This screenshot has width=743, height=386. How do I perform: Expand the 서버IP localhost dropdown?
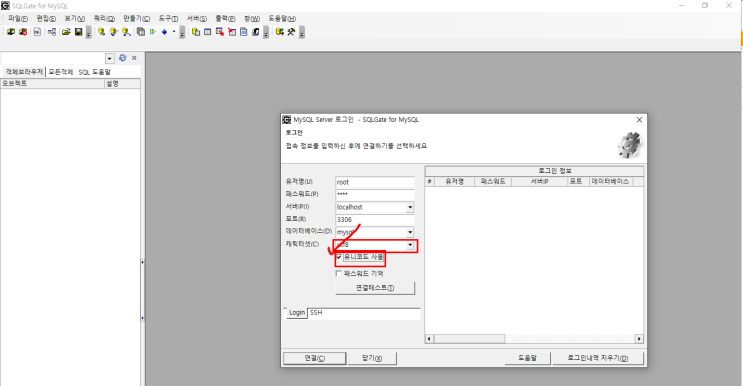click(410, 207)
